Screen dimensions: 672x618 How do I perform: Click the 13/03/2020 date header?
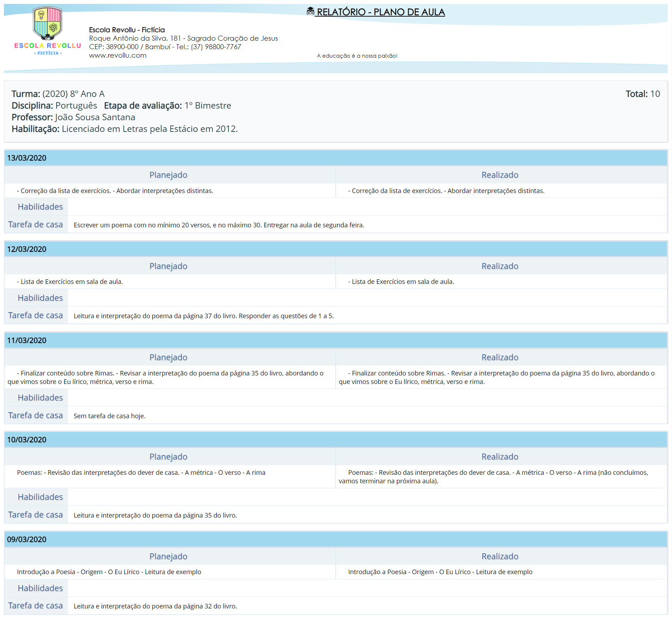[x=336, y=158]
